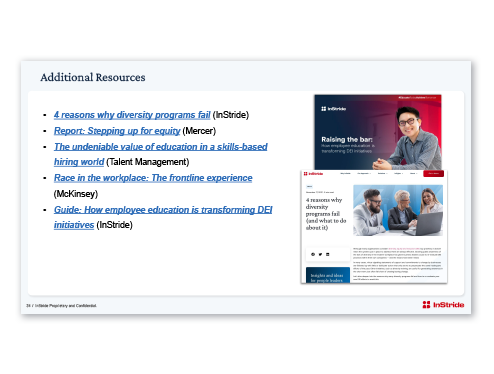Click the red InStride logo in slide footer
This screenshot has width=494, height=374.
(443, 305)
